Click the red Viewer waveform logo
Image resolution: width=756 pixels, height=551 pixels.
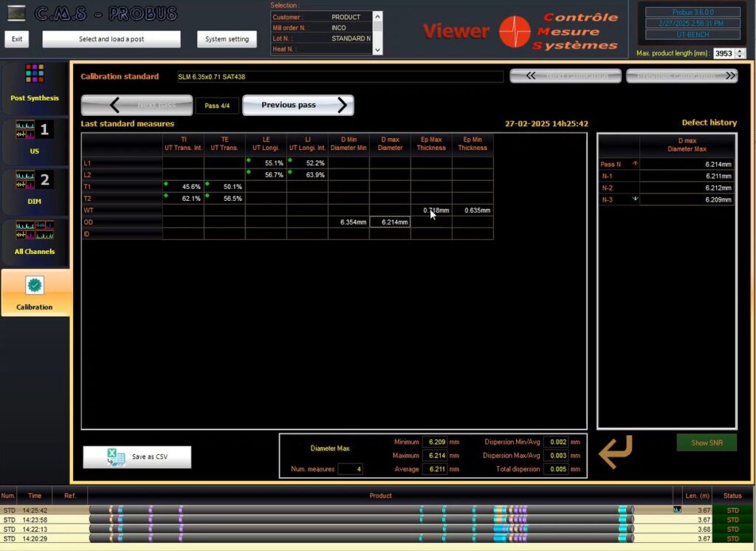click(515, 32)
